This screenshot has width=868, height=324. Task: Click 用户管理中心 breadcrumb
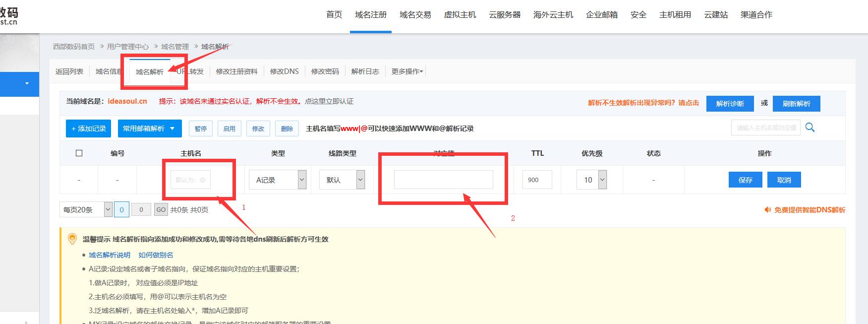(x=128, y=47)
